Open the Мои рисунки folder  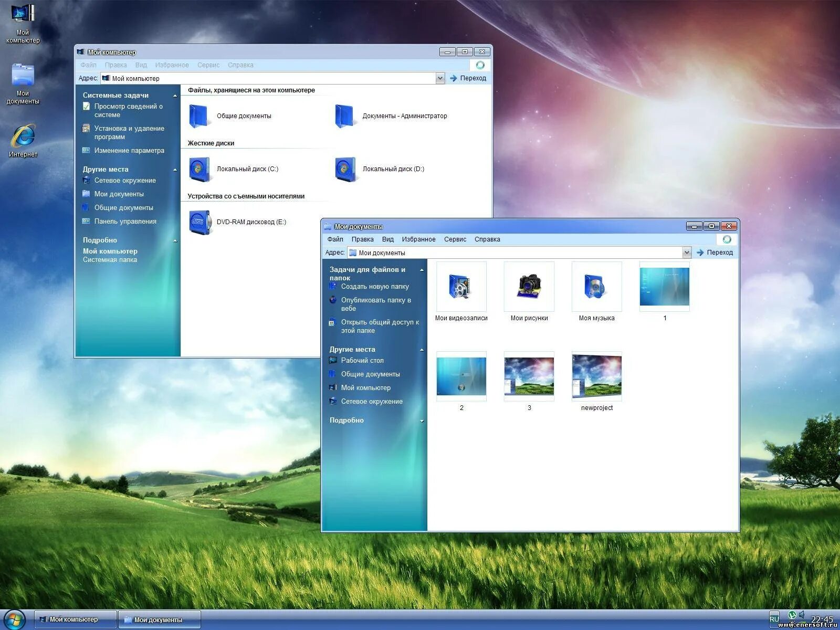(x=529, y=292)
